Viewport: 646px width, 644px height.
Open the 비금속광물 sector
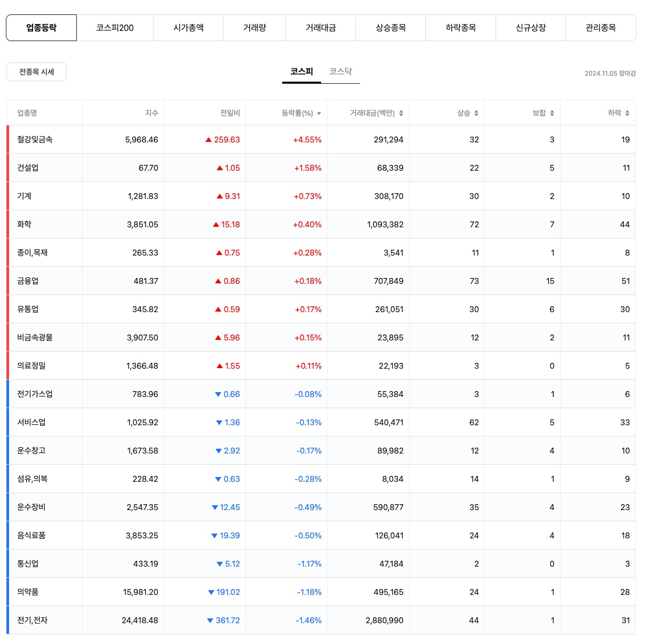pyautogui.click(x=35, y=337)
